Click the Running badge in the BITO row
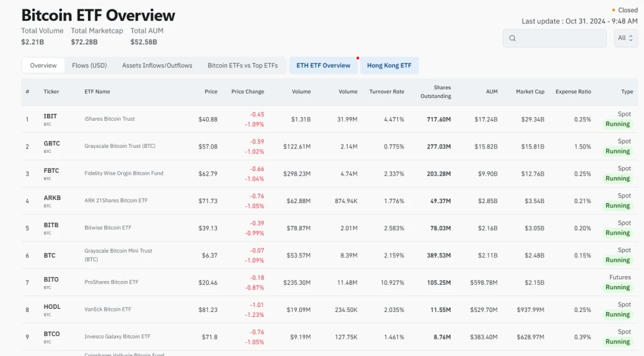This screenshot has width=644, height=356. [x=617, y=287]
